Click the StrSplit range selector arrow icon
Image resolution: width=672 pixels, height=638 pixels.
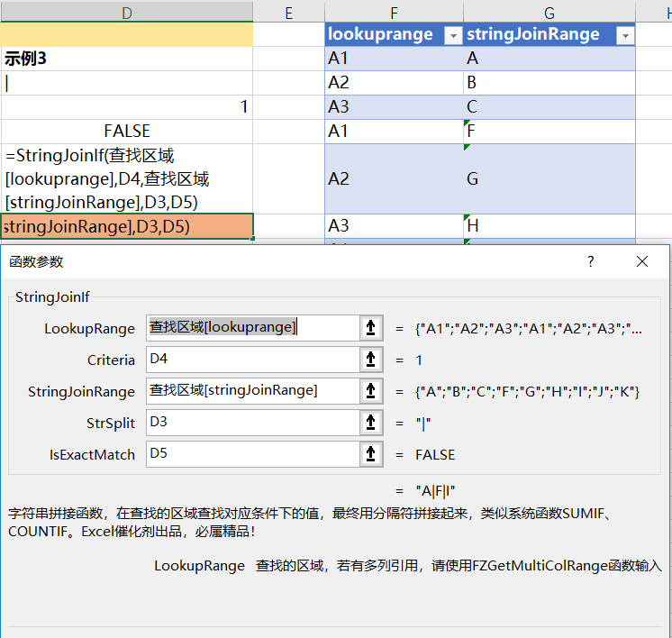point(371,423)
